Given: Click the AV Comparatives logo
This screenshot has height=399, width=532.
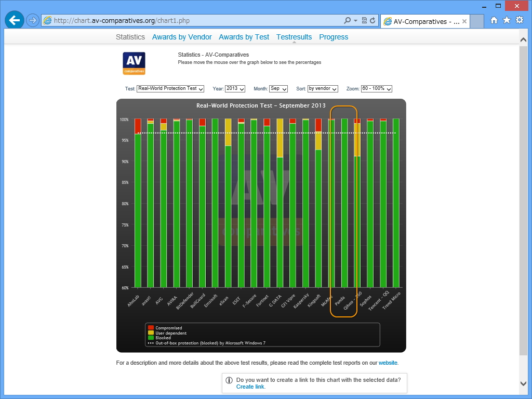Looking at the screenshot, I should 134,63.
